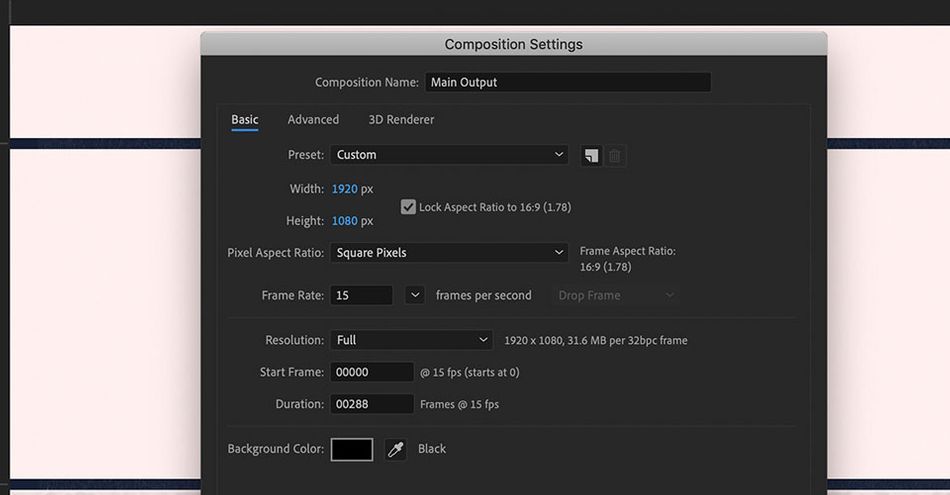Click the Frame Rate field showing 15

361,296
